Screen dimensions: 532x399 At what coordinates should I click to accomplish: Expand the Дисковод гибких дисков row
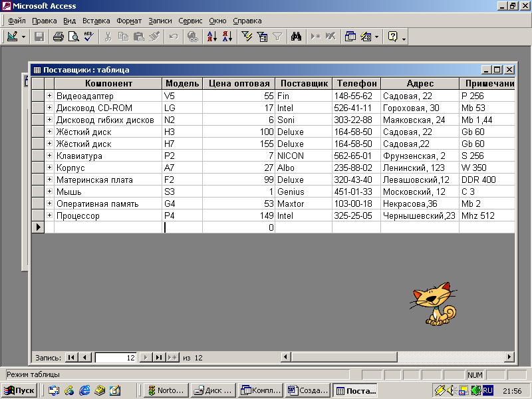point(49,120)
